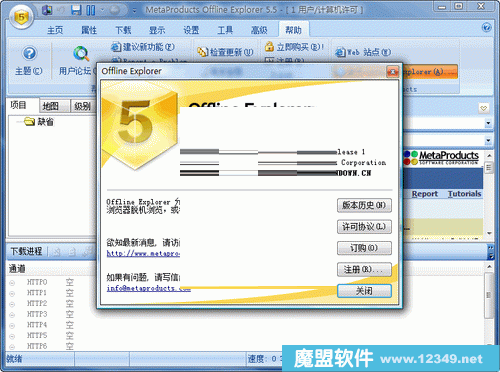Click the help icon at top right of ribbon
Screen dimensions: 500x372
(x=486, y=28)
